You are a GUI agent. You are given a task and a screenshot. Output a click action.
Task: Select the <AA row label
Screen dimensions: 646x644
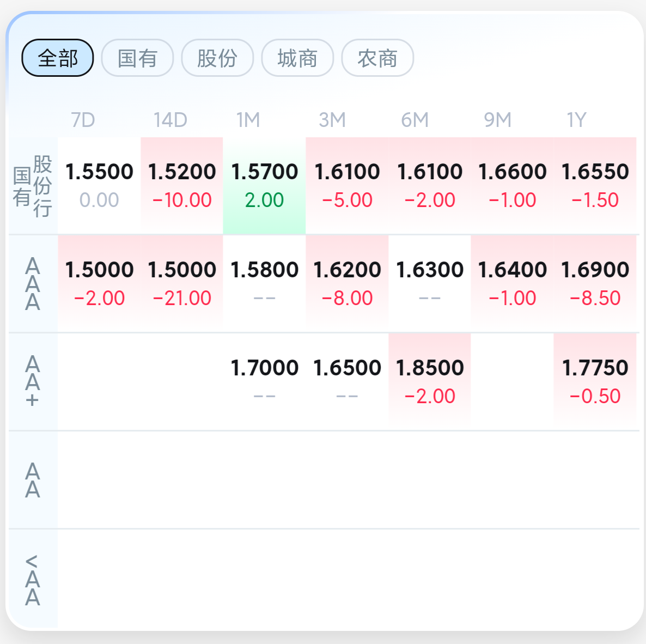(33, 579)
